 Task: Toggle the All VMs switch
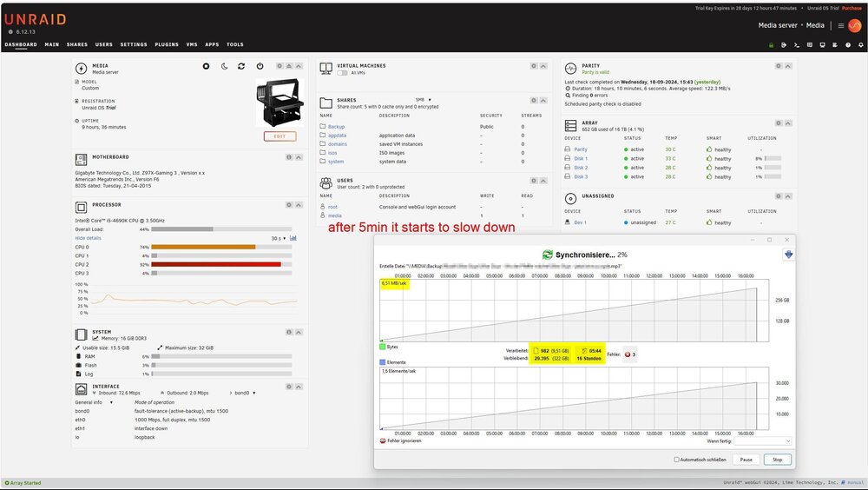pos(342,73)
